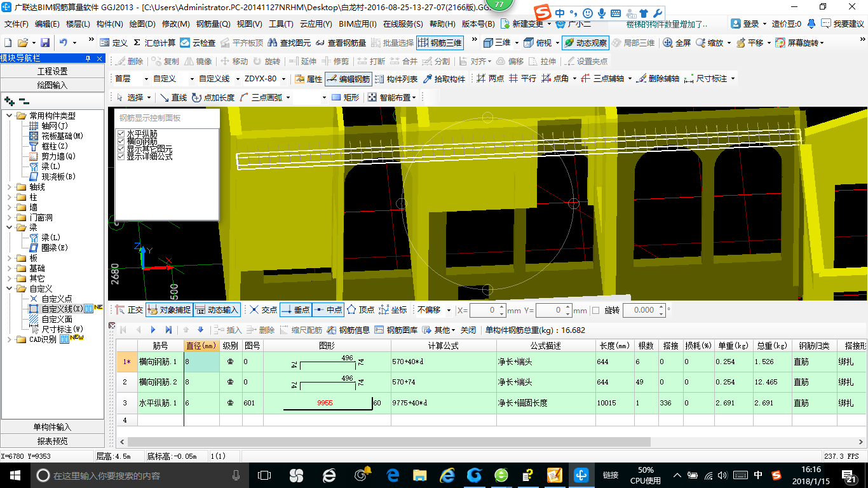Viewport: 868px width, 488px height.
Task: Click 拾取构件 pick component tool
Action: [444, 79]
